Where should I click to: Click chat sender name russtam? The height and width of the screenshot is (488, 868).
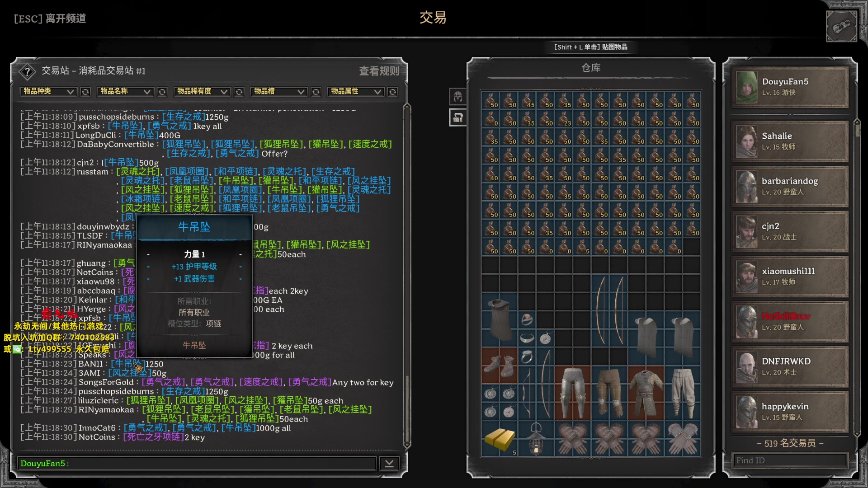tap(92, 172)
